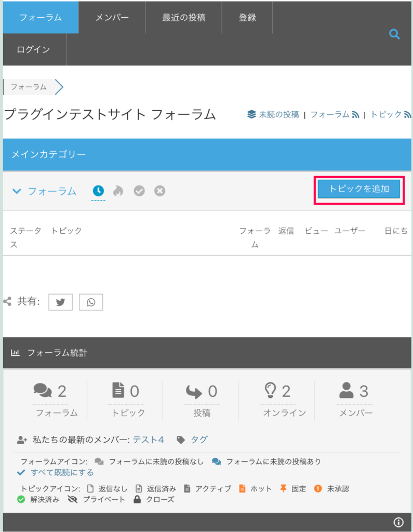Click the フォーラム breadcrumb item
Screen dimensions: 413x532
[x=29, y=87]
